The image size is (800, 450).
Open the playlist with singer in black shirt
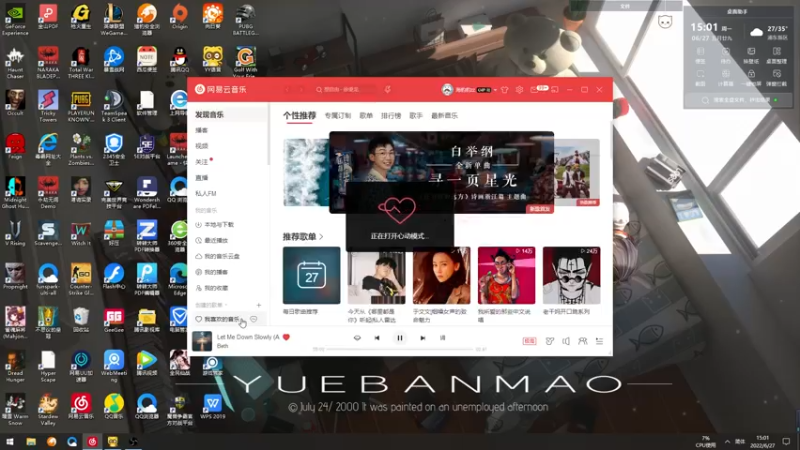click(x=377, y=278)
